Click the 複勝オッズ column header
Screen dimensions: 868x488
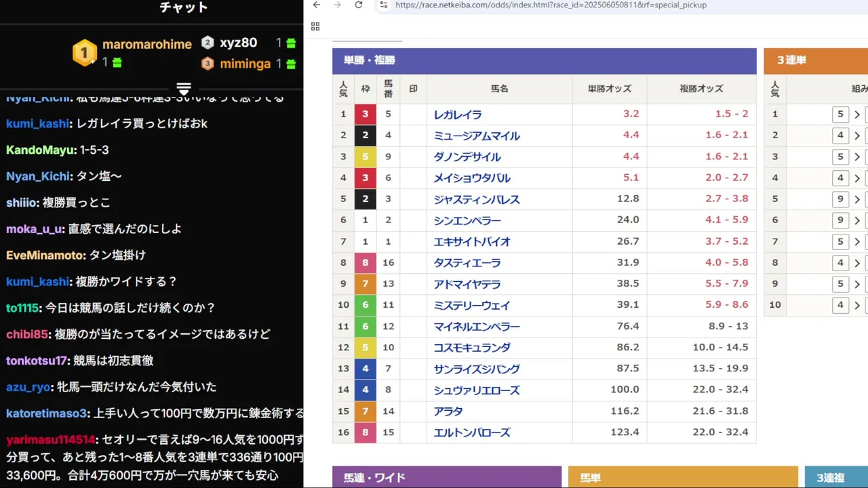click(x=701, y=89)
